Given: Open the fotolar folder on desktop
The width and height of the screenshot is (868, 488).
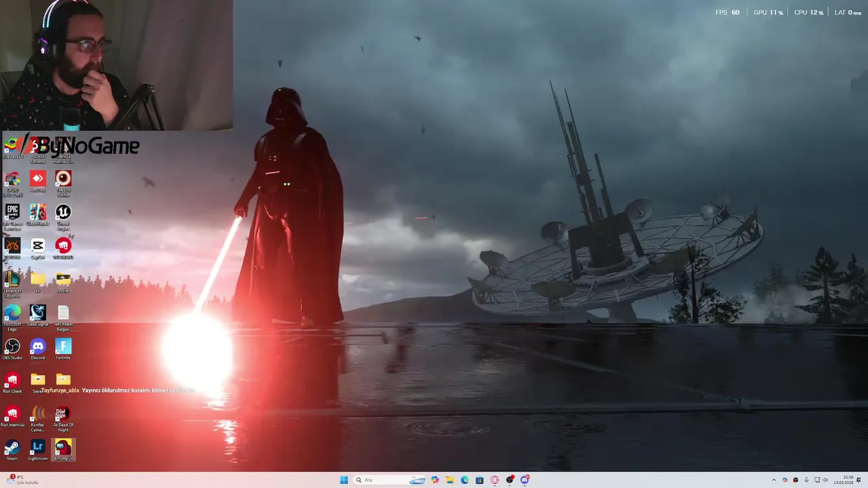Looking at the screenshot, I should pyautogui.click(x=63, y=283).
